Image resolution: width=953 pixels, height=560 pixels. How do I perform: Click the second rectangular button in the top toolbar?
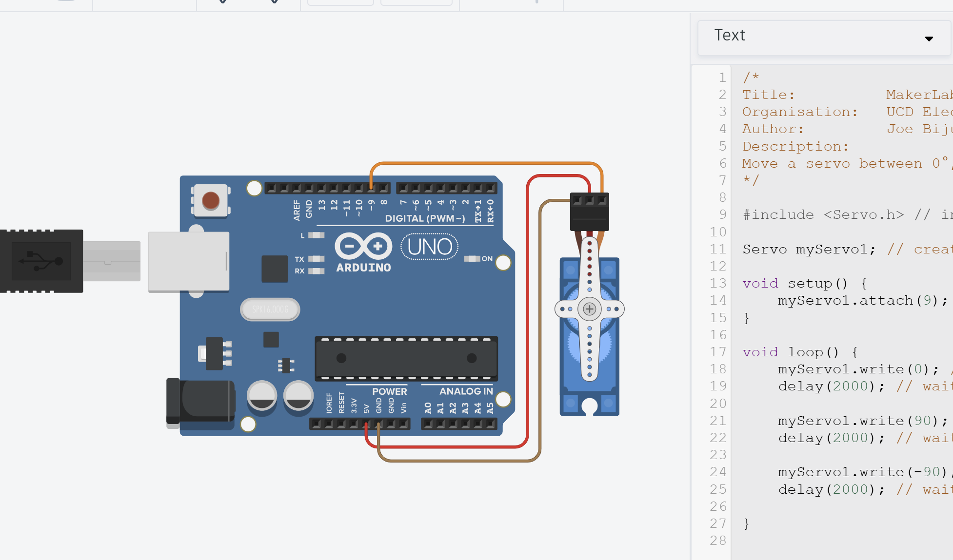coord(417,2)
